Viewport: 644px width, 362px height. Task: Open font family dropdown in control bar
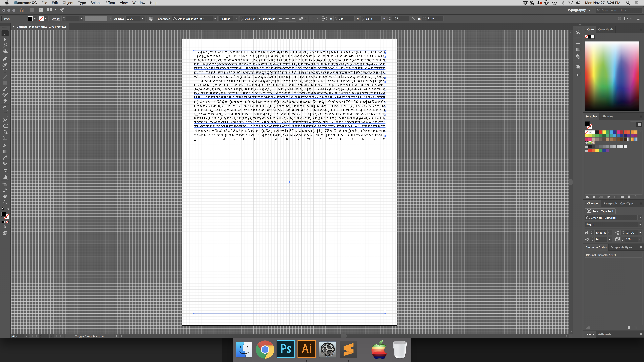point(215,19)
